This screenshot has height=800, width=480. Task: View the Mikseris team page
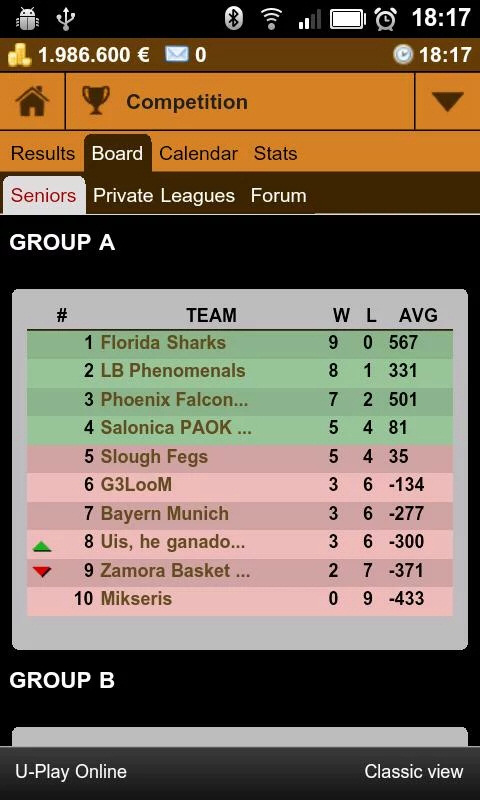tap(136, 598)
